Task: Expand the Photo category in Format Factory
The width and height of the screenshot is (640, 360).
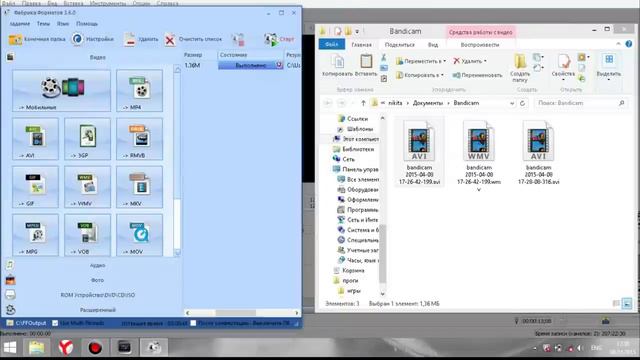Action: point(97,280)
